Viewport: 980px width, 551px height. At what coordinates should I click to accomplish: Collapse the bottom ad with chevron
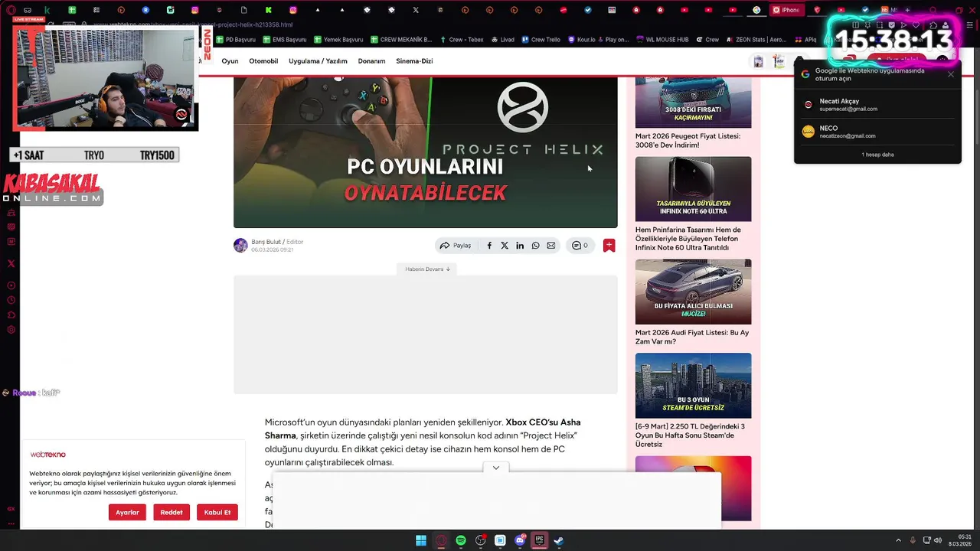(496, 468)
